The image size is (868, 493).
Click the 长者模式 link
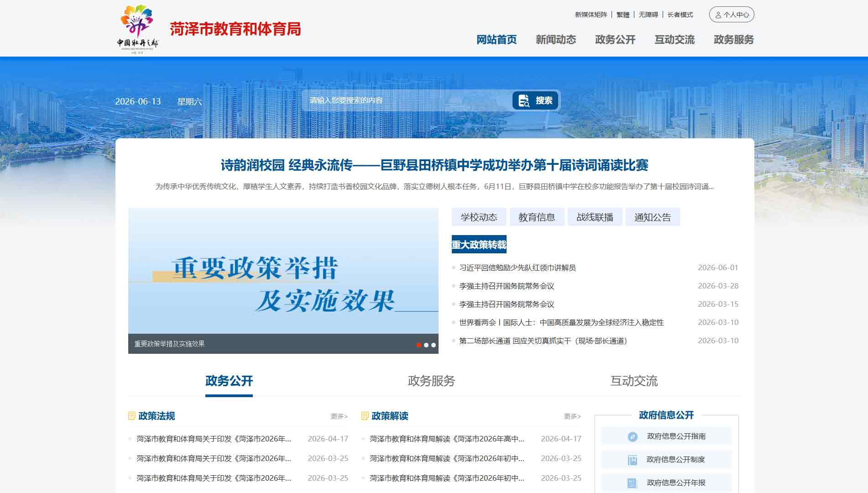[680, 15]
